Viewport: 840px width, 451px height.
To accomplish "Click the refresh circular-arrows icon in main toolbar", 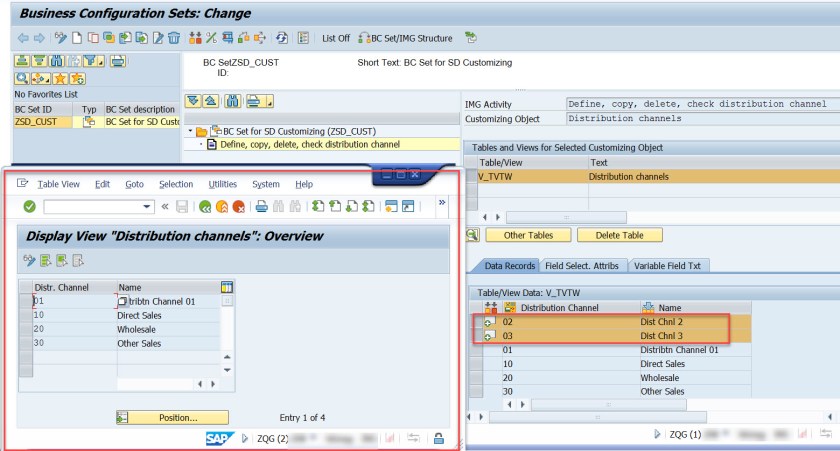I will [x=282, y=38].
